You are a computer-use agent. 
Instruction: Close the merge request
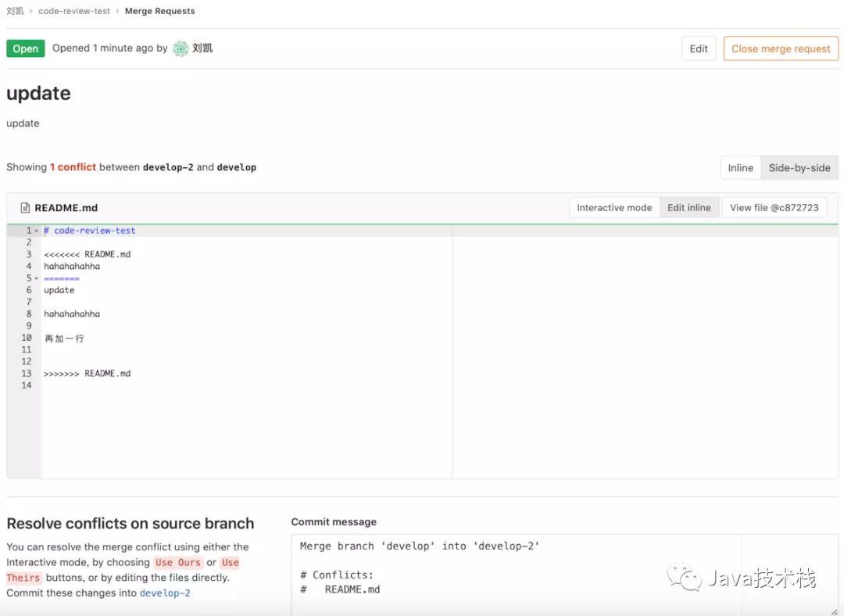point(781,48)
